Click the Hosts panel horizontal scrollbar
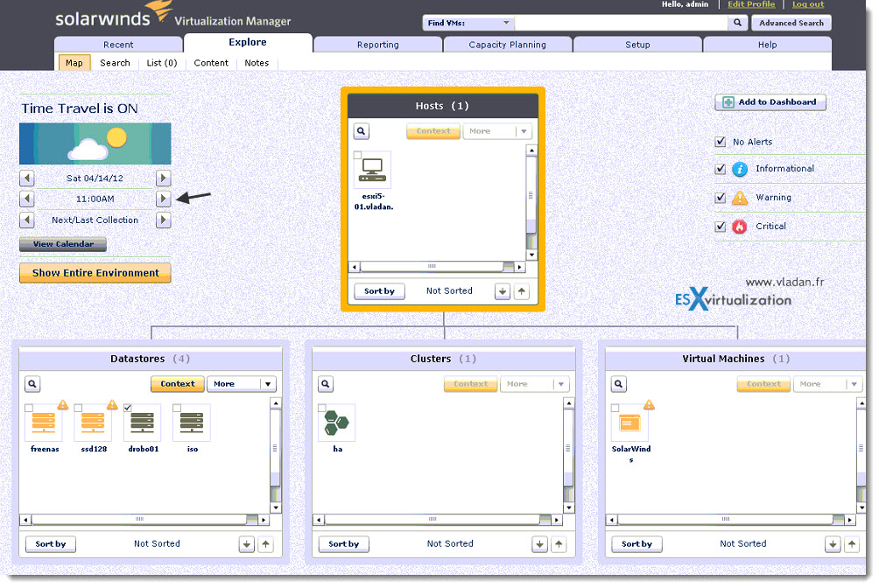 tap(437, 267)
